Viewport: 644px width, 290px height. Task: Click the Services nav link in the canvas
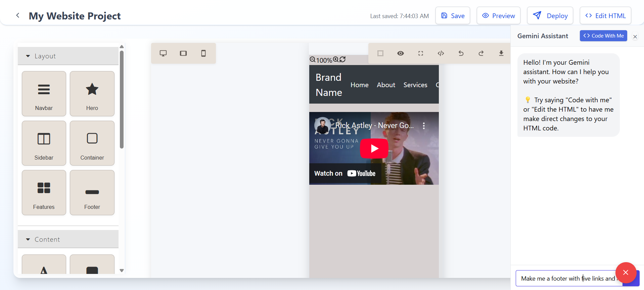415,85
